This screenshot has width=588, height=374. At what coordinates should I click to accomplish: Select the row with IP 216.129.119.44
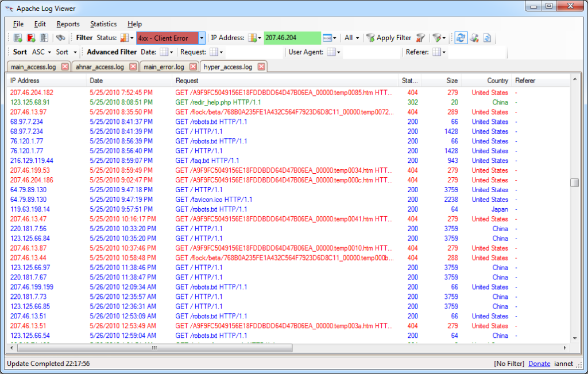pos(288,161)
